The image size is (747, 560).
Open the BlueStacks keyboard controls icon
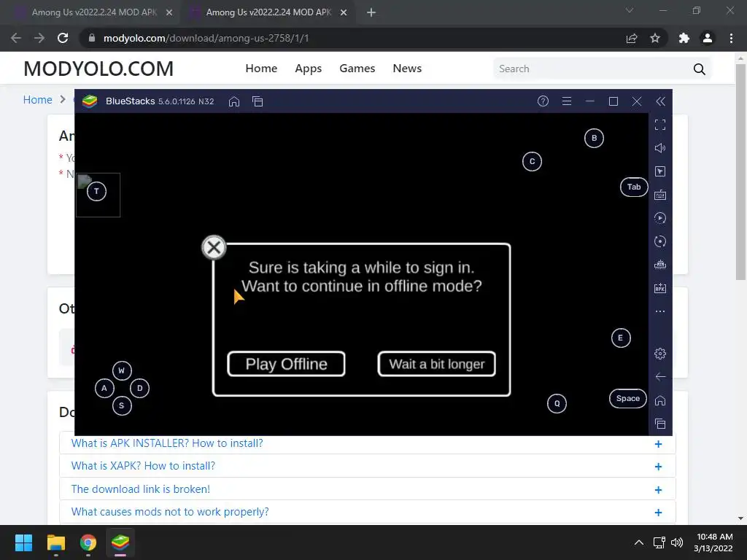659,195
